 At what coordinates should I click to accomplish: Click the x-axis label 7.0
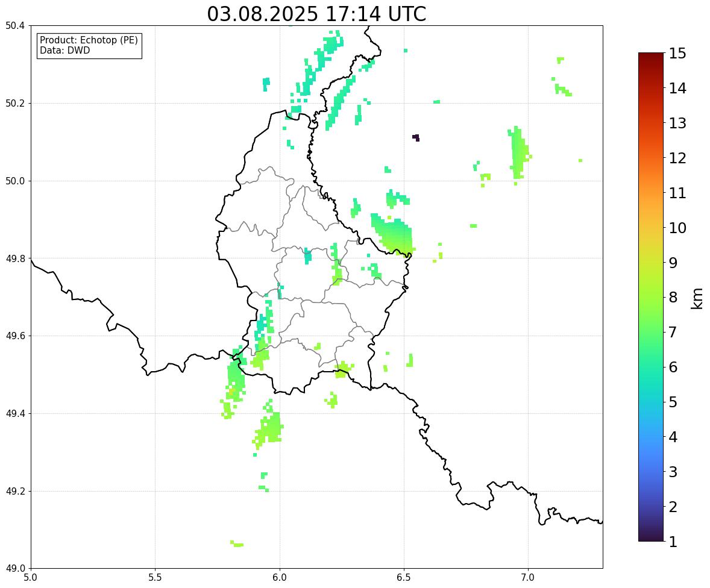click(528, 578)
